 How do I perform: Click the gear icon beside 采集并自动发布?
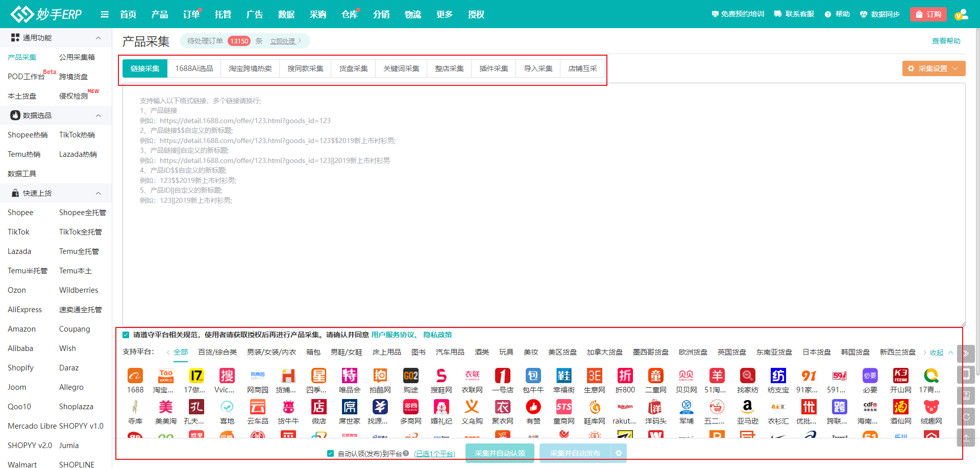[619, 453]
